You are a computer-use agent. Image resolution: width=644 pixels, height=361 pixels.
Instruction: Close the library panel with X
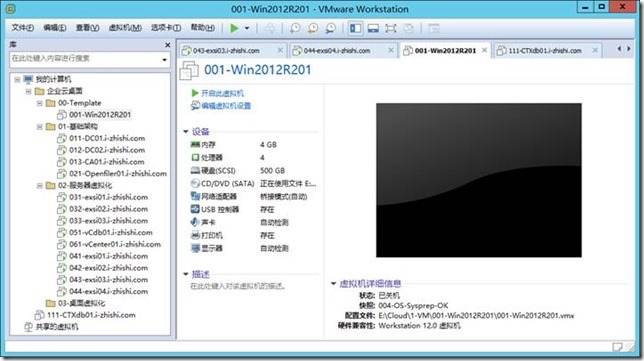(168, 45)
